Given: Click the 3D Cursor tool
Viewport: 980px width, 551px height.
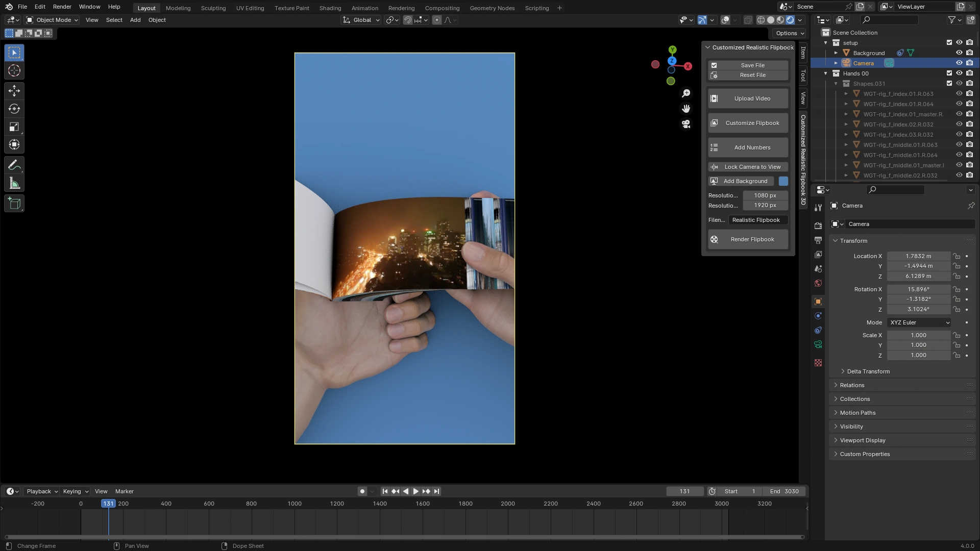Looking at the screenshot, I should pyautogui.click(x=14, y=71).
